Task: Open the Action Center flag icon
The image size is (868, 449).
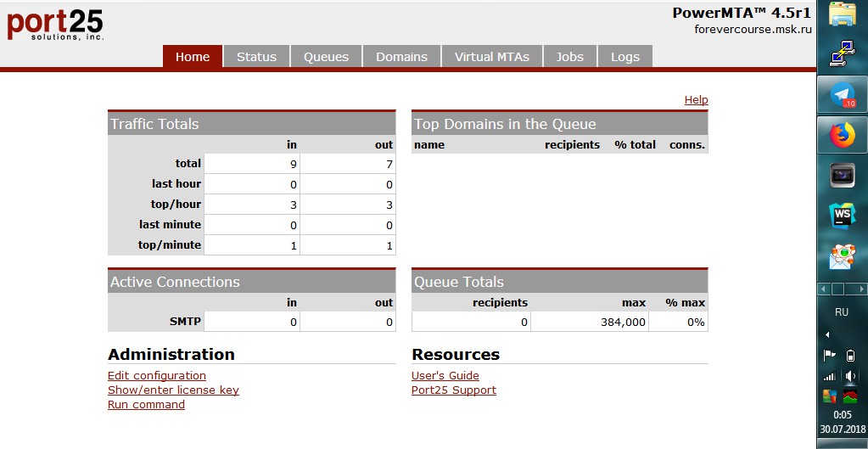Action: pos(829,356)
